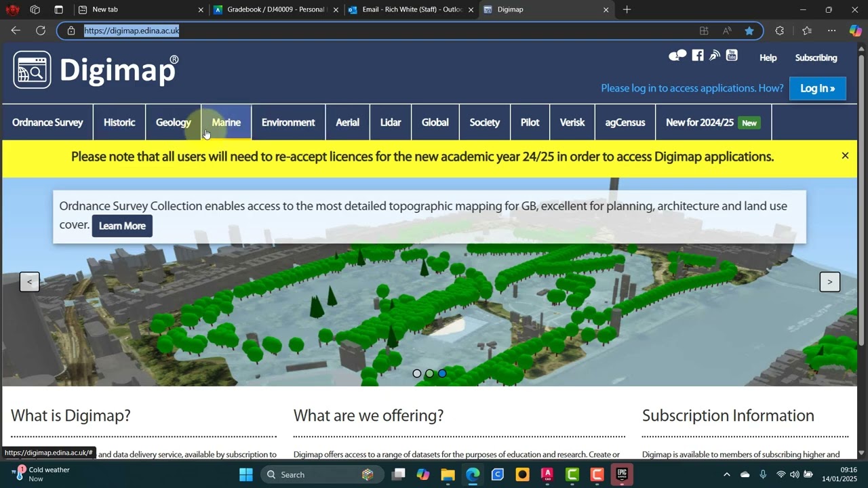Open the agCensus menu
This screenshot has height=488, width=868.
625,123
